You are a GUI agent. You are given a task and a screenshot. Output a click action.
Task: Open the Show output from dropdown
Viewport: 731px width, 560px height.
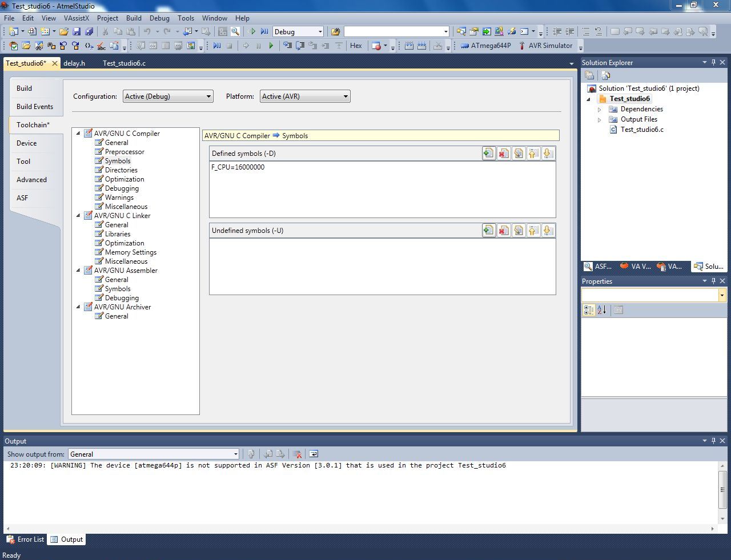(x=154, y=454)
